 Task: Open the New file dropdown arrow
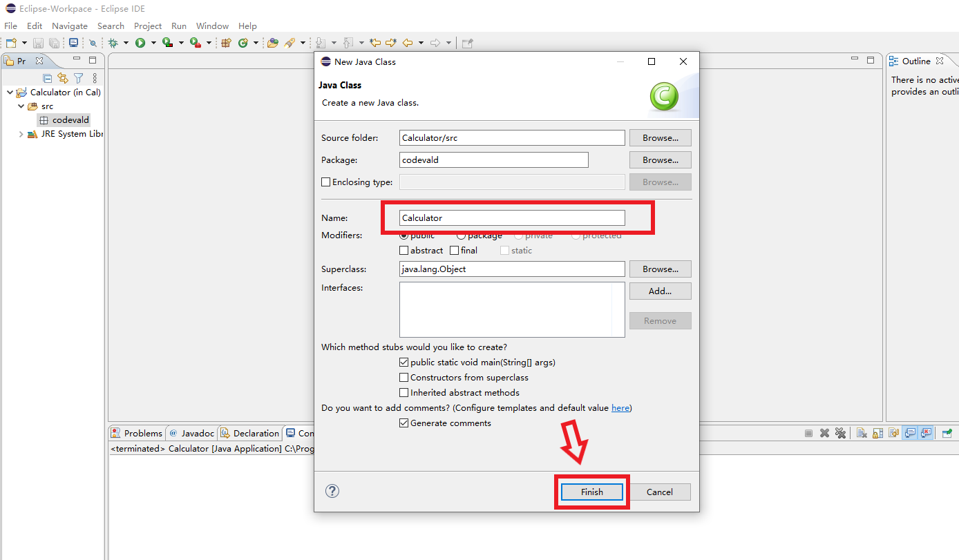(24, 43)
